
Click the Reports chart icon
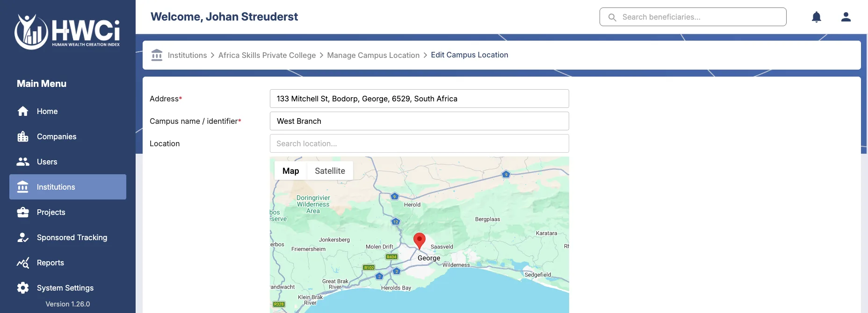tap(23, 263)
